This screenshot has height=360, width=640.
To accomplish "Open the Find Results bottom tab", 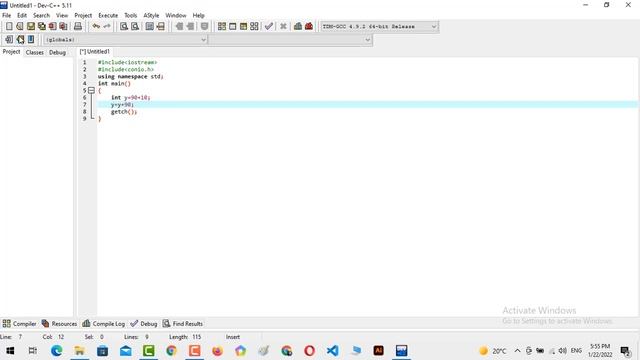I will (x=182, y=324).
